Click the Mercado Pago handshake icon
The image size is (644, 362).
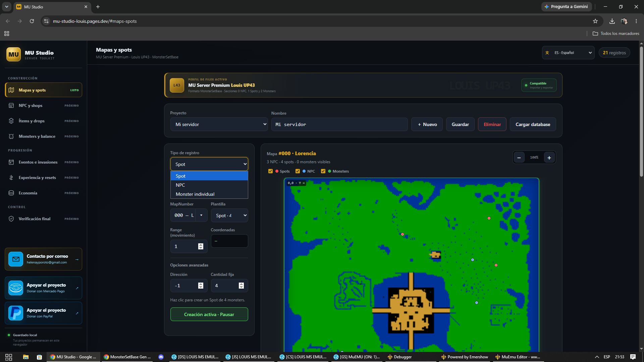(16, 288)
